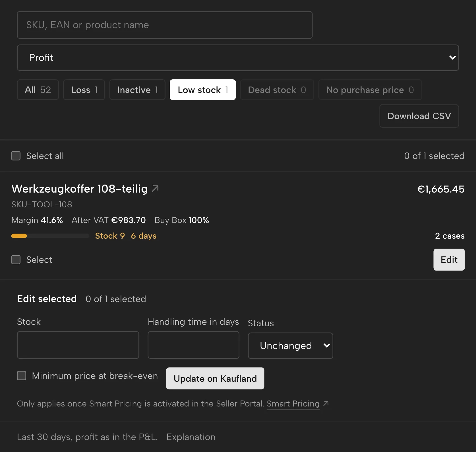Click the 2 cases text
476x452 pixels.
click(x=450, y=236)
